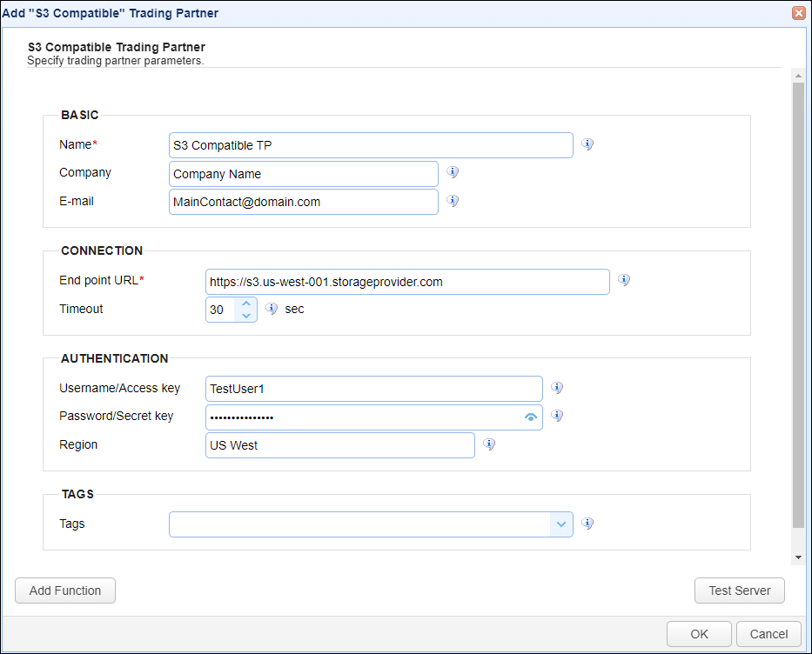812x654 pixels.
Task: Click the Username/Access key input field
Action: [374, 389]
